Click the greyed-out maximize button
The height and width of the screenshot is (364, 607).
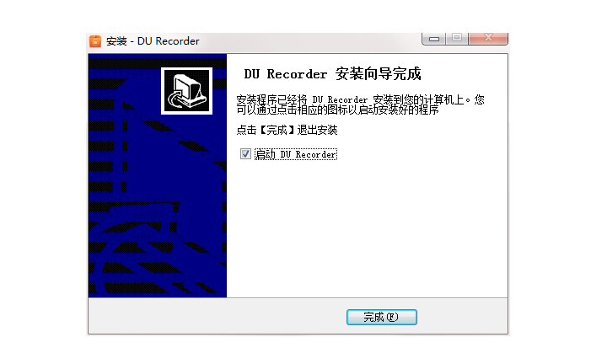pyautogui.click(x=457, y=38)
